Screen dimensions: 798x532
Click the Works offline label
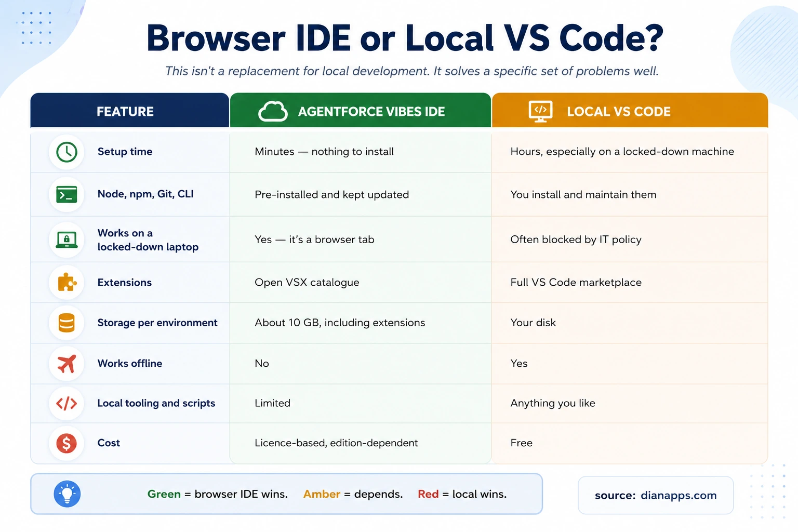130,364
